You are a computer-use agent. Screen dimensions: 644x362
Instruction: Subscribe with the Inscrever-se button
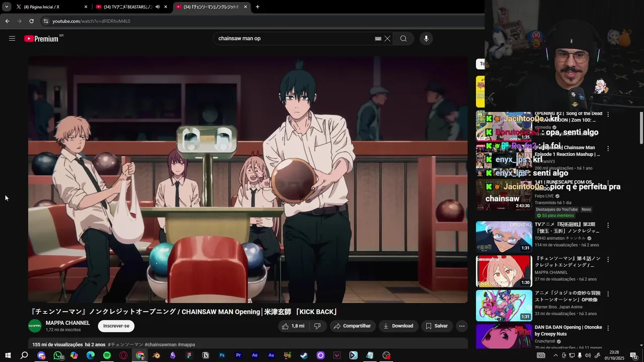[116, 326]
